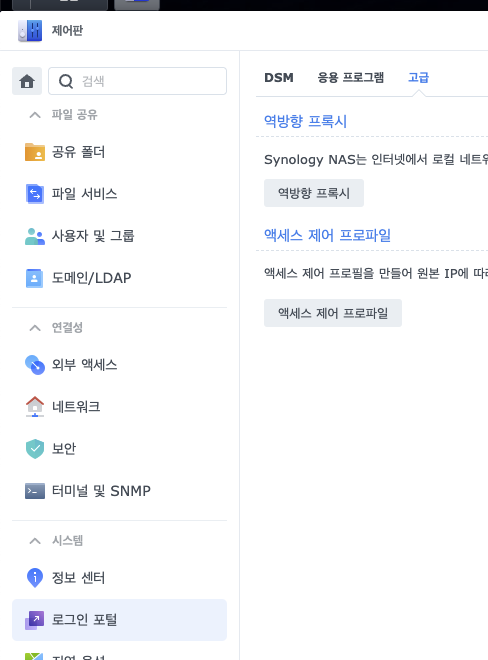Click the 제어판 control panel icon
Screen dimensions: 488x660
(x=30, y=31)
